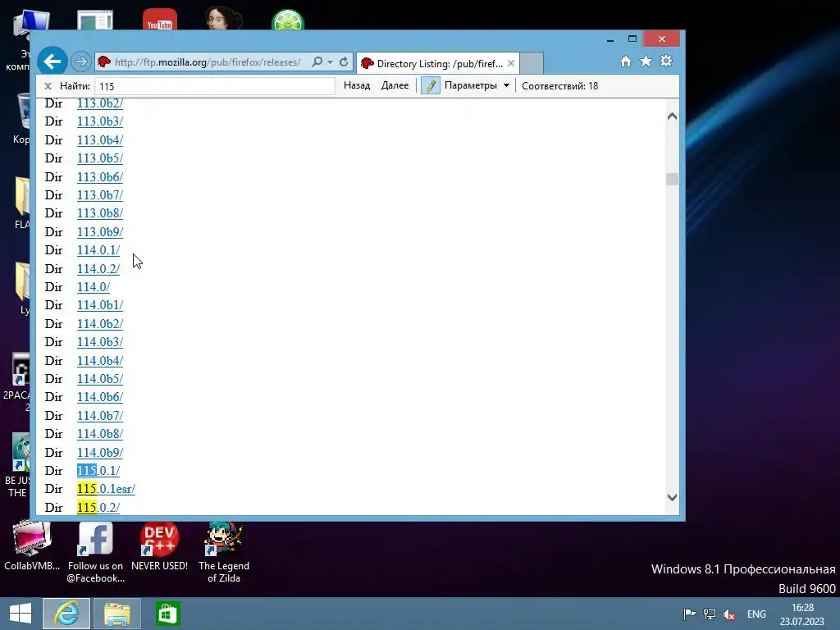The width and height of the screenshot is (840, 630).
Task: Open the 114.0b4/ directory link
Action: 99,361
